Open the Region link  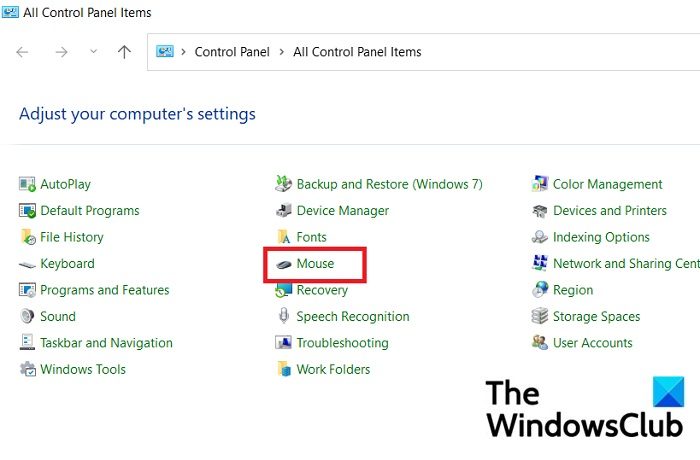click(x=573, y=290)
